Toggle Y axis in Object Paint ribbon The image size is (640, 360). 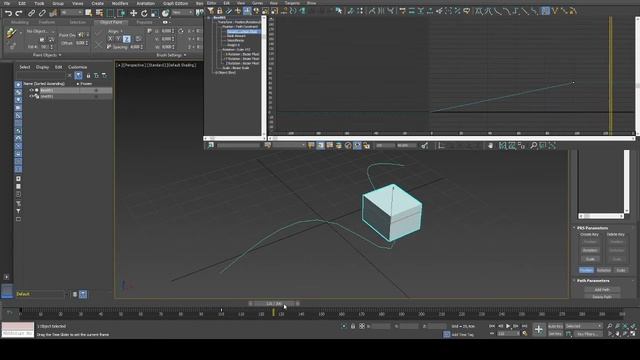pyautogui.click(x=118, y=39)
